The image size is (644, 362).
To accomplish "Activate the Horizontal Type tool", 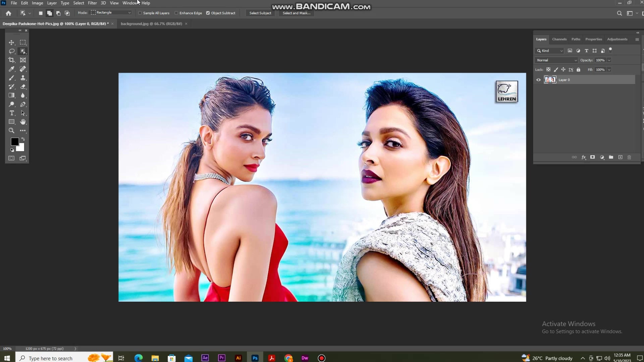I will point(11,113).
